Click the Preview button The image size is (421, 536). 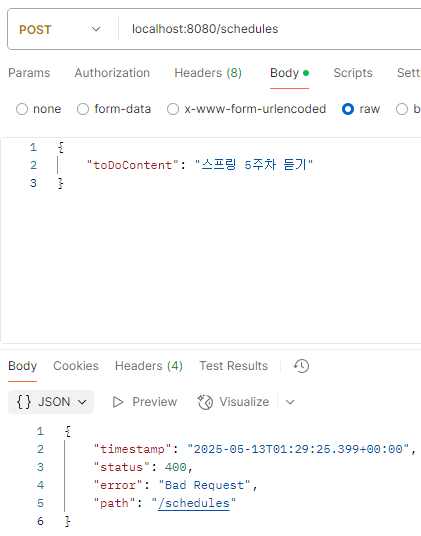(145, 402)
